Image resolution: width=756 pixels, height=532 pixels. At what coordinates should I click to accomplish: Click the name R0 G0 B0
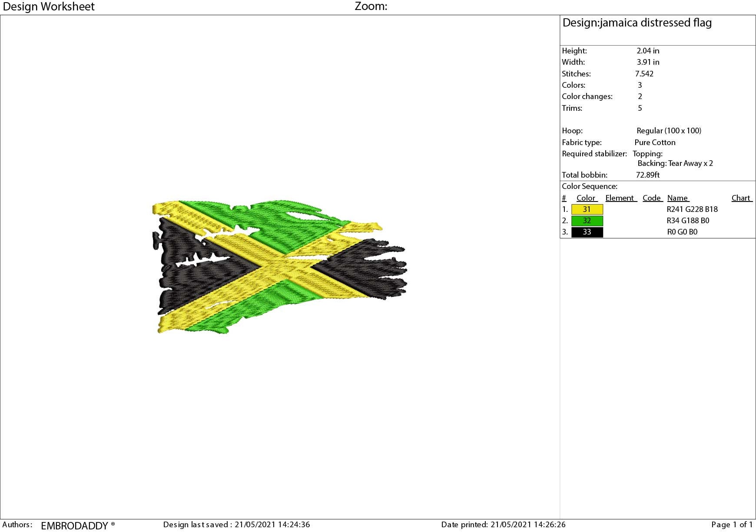coord(682,232)
